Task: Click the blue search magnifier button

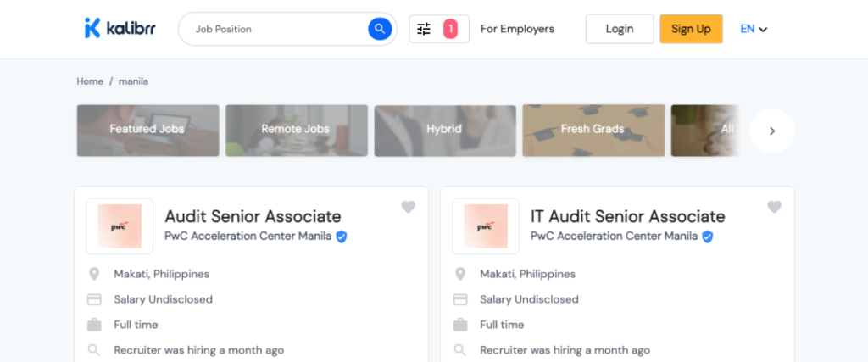Action: tap(380, 29)
